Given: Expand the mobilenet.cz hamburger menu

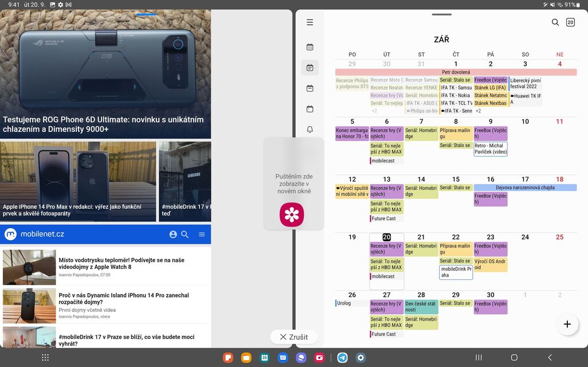Looking at the screenshot, I should click(x=202, y=235).
